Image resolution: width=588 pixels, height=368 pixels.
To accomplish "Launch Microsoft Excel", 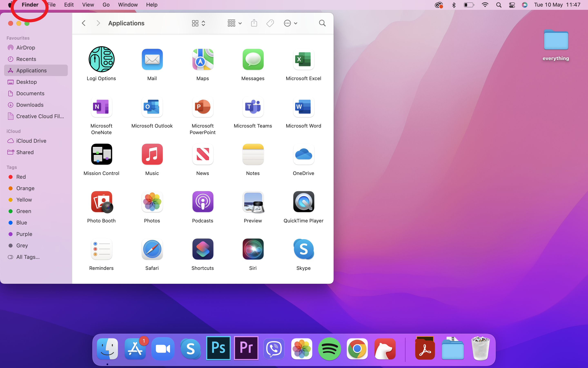I will pos(303,59).
